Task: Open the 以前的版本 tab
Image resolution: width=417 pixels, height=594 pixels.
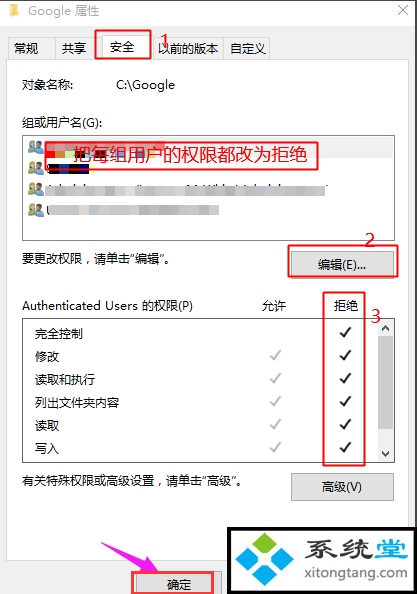Action: pos(188,48)
